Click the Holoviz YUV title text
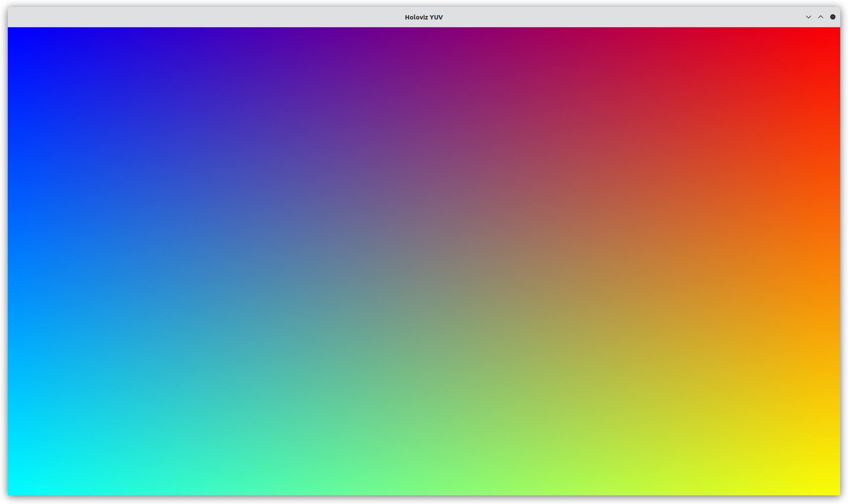Viewport: 848px width, 504px height. click(x=424, y=17)
